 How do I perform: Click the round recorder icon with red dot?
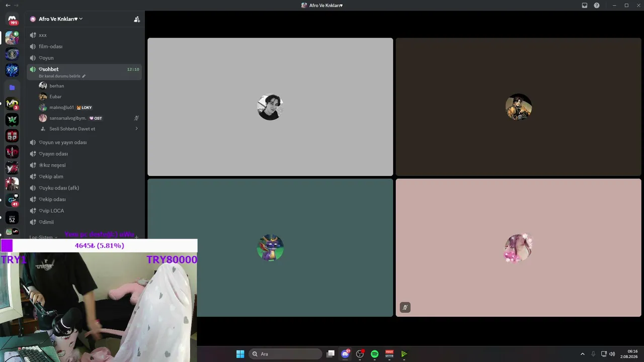tap(360, 354)
